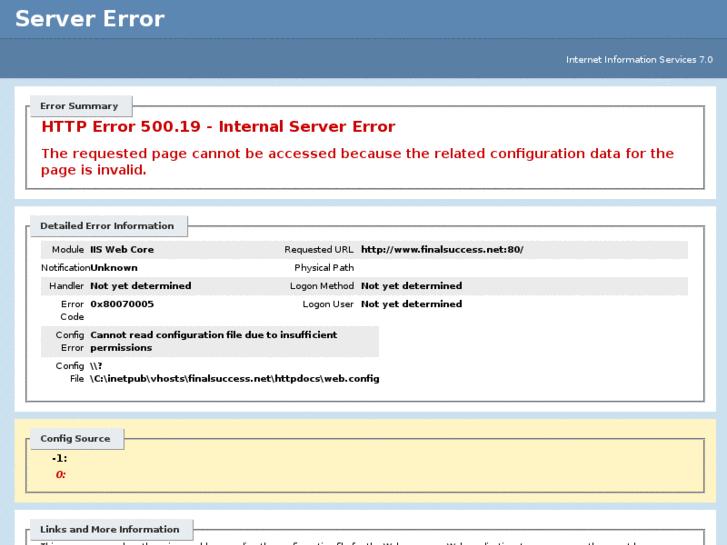Click 'Internet Information Services 7.0' text
This screenshot has height=545, width=727.
coord(639,60)
